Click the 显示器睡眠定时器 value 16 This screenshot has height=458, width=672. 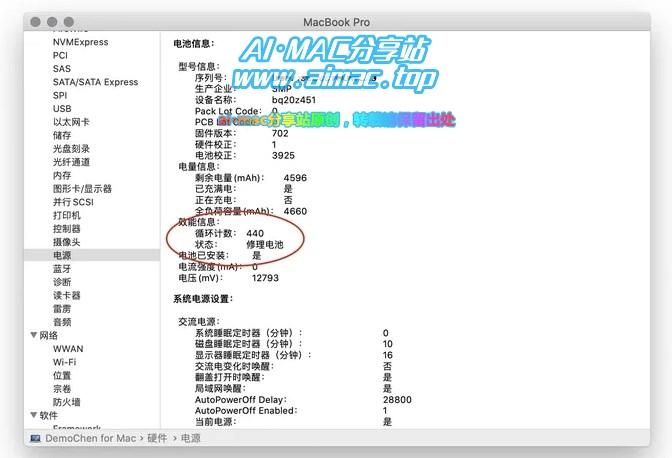pos(388,355)
